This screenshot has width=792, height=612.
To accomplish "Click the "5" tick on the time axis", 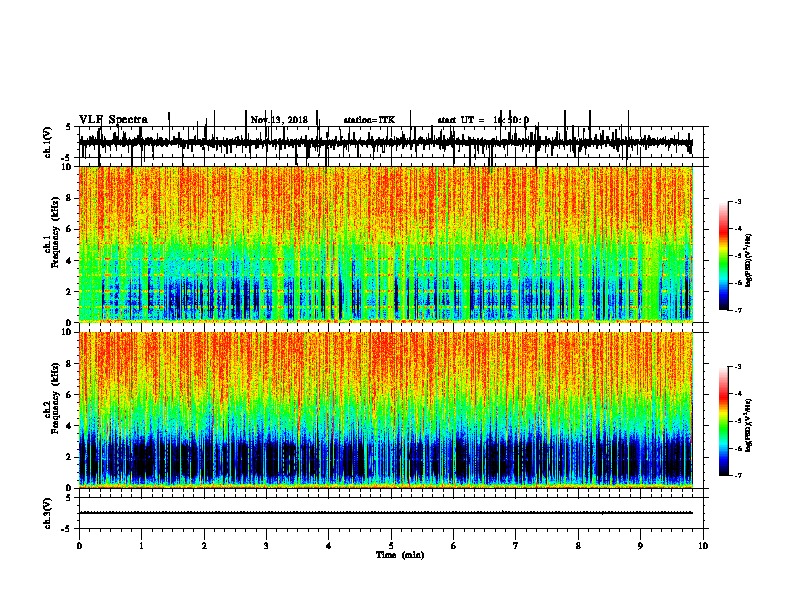I will 391,546.
